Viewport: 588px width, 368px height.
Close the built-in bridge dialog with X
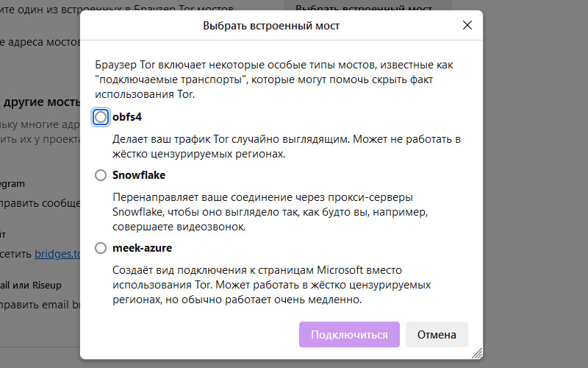[467, 26]
